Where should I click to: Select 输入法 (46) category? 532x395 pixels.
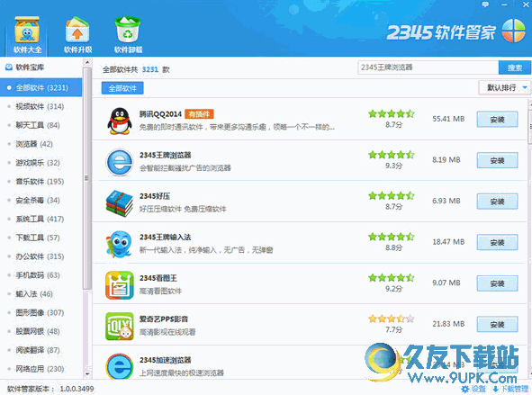pyautogui.click(x=41, y=293)
